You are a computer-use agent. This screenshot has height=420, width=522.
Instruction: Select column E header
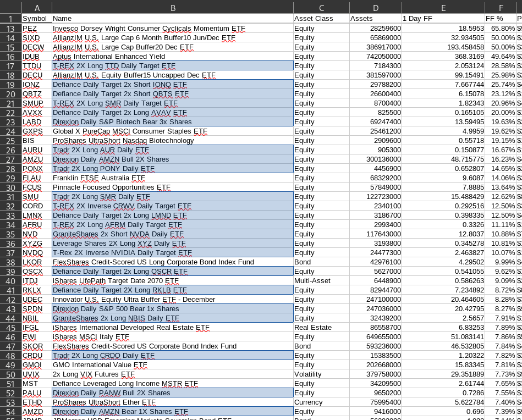443,8
